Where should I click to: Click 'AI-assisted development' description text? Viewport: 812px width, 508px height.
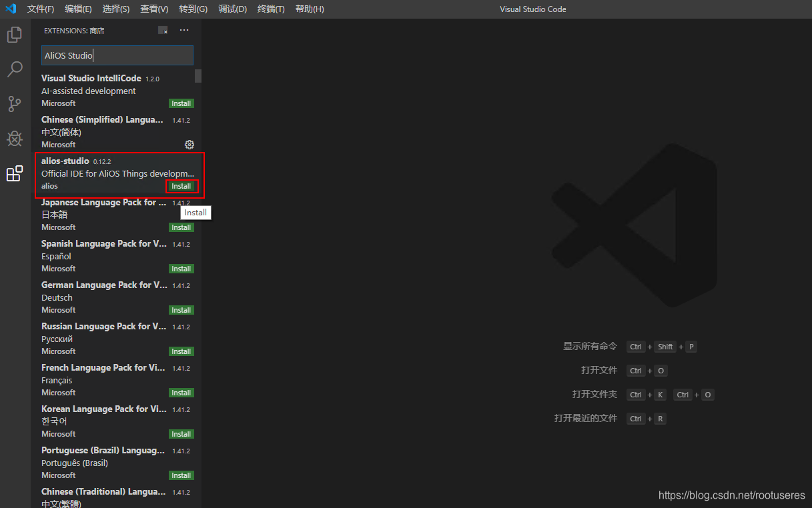(89, 91)
